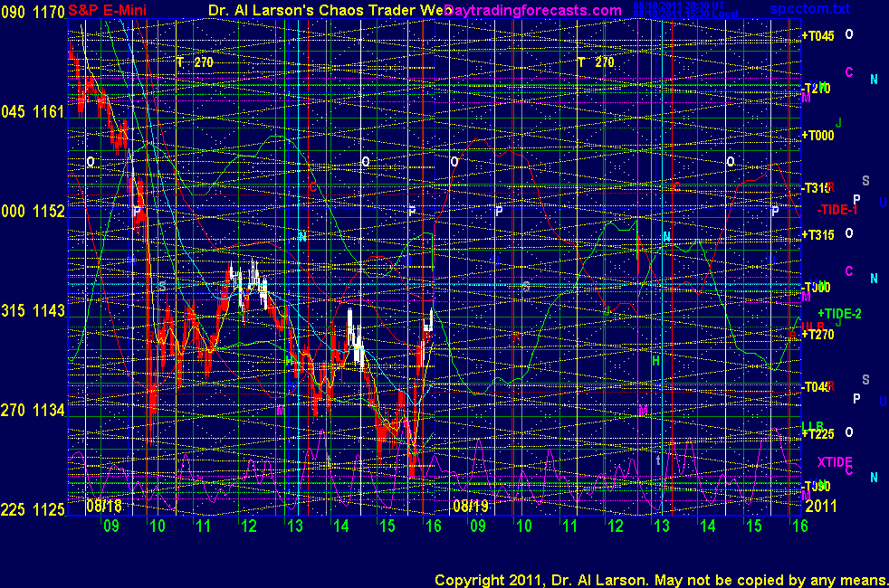Click the copyright notice at the bottom
This screenshot has height=588, width=889.
(661, 580)
